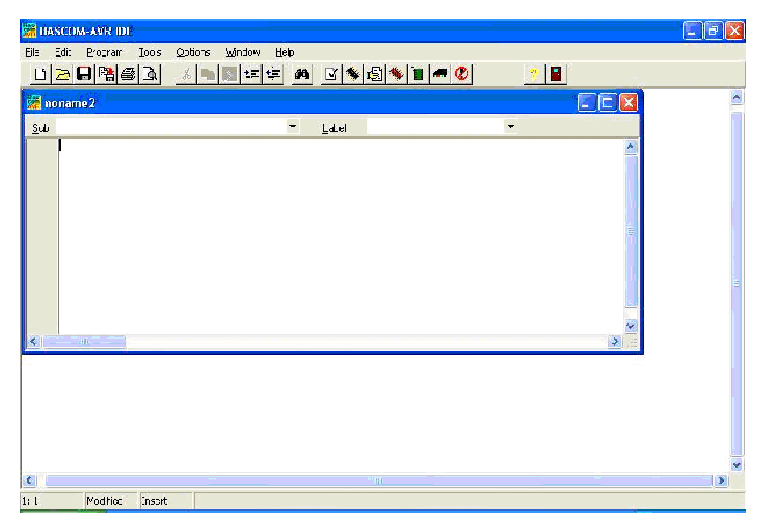
Task: Open the Tools menu
Action: [150, 52]
